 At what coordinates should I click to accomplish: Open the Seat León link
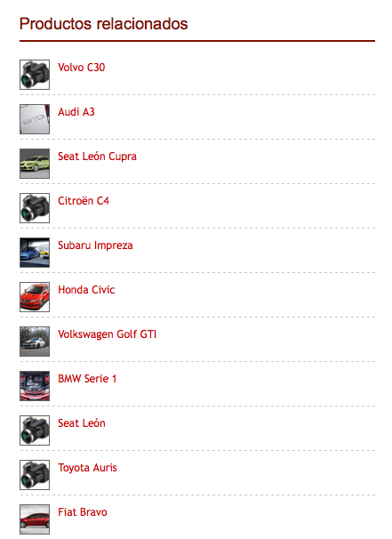tap(82, 423)
